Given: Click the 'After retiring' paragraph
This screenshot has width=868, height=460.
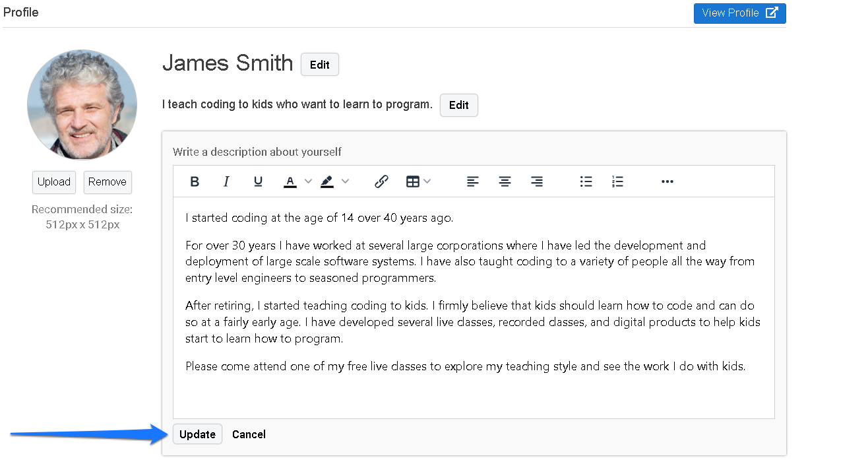Looking at the screenshot, I should [473, 322].
